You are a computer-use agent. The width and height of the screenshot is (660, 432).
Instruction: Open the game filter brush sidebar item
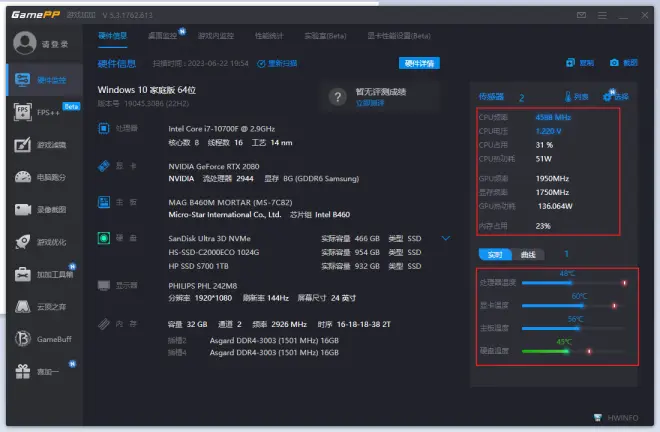[x=45, y=145]
